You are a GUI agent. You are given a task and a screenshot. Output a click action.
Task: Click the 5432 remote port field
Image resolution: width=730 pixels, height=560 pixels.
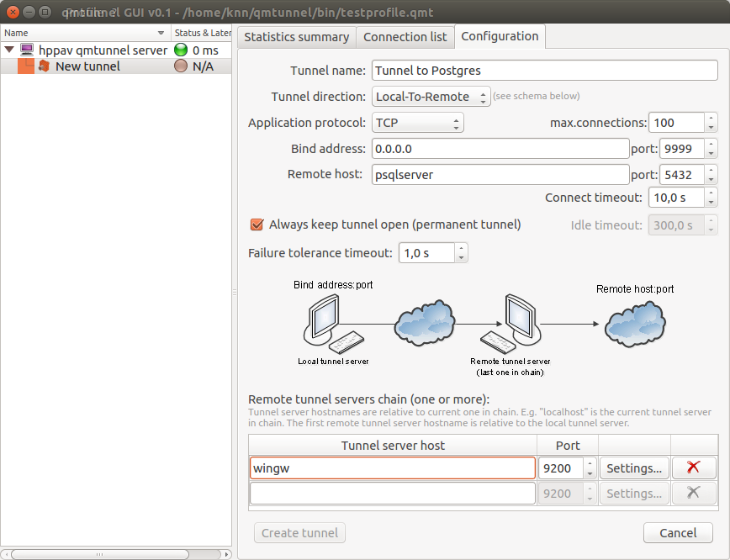point(682,175)
